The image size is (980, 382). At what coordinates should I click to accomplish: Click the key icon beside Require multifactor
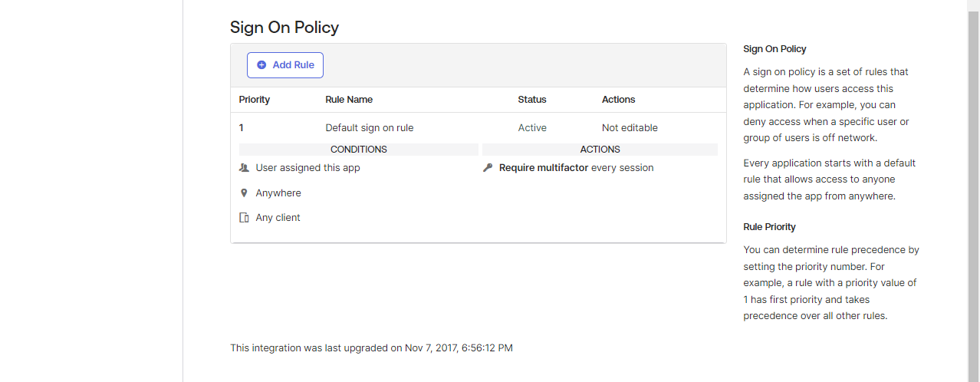[x=488, y=167]
